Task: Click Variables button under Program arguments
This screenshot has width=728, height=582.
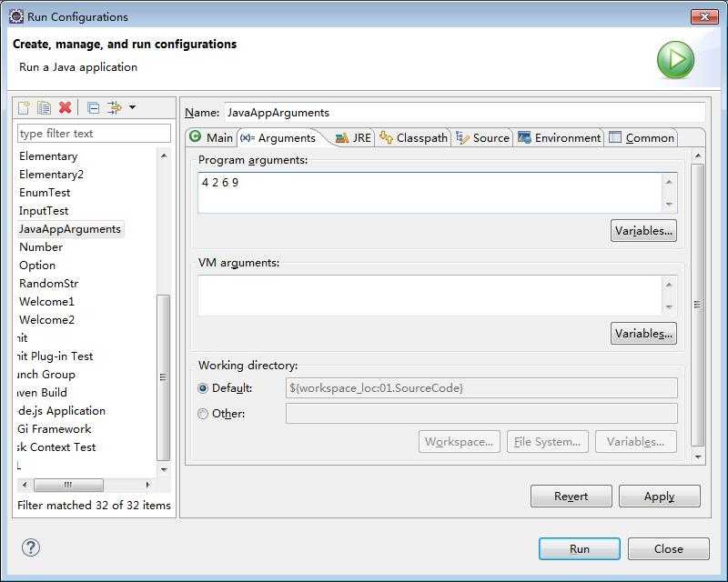Action: click(643, 231)
